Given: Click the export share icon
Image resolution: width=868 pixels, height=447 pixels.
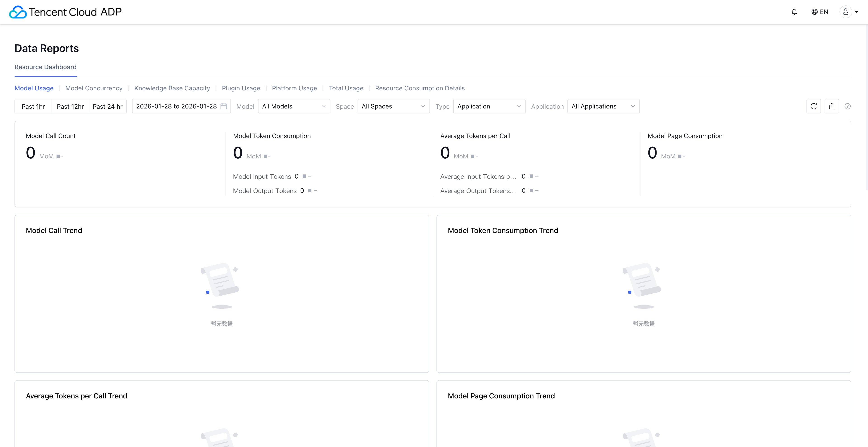Looking at the screenshot, I should [x=832, y=106].
